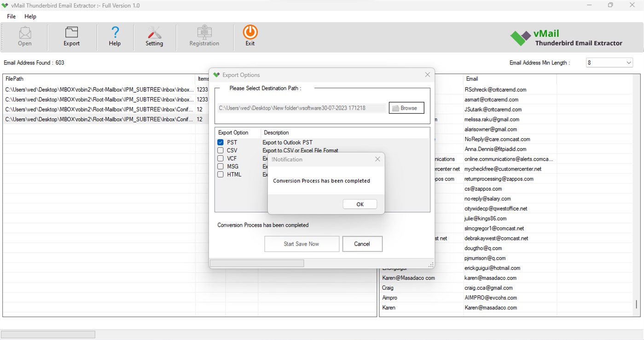Click OK on the Notification dialog

(x=360, y=204)
